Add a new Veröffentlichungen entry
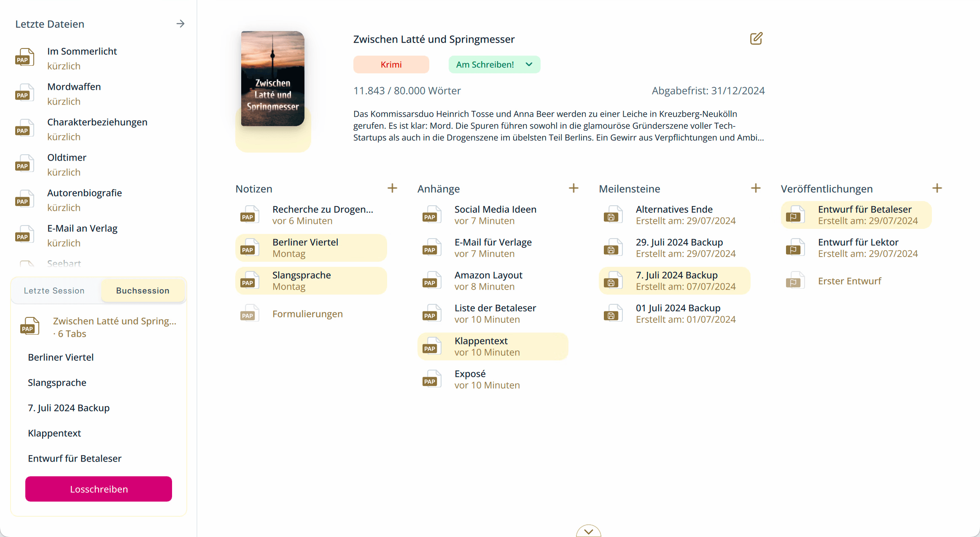 coord(937,188)
